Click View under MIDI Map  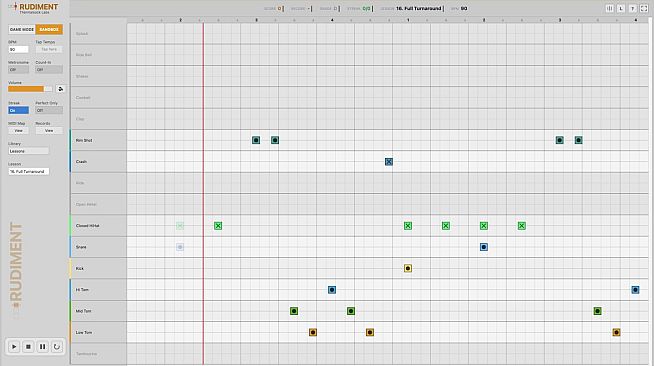coord(18,130)
